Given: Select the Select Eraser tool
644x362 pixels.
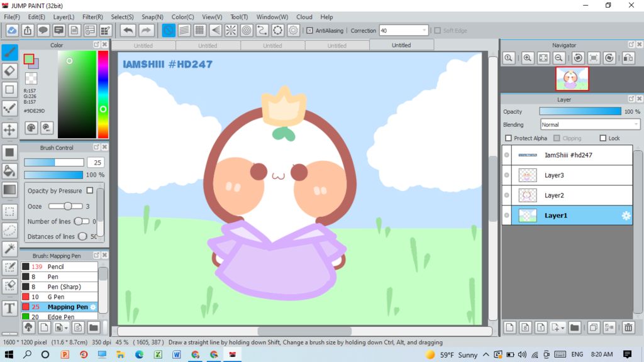Looking at the screenshot, I should (9, 286).
